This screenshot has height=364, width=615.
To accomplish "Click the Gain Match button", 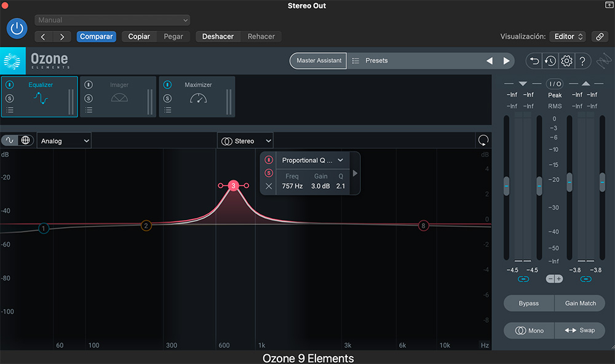I will [x=579, y=303].
